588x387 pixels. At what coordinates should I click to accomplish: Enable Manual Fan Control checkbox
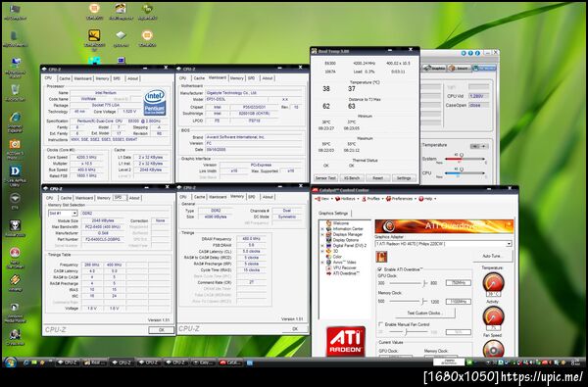coord(380,324)
